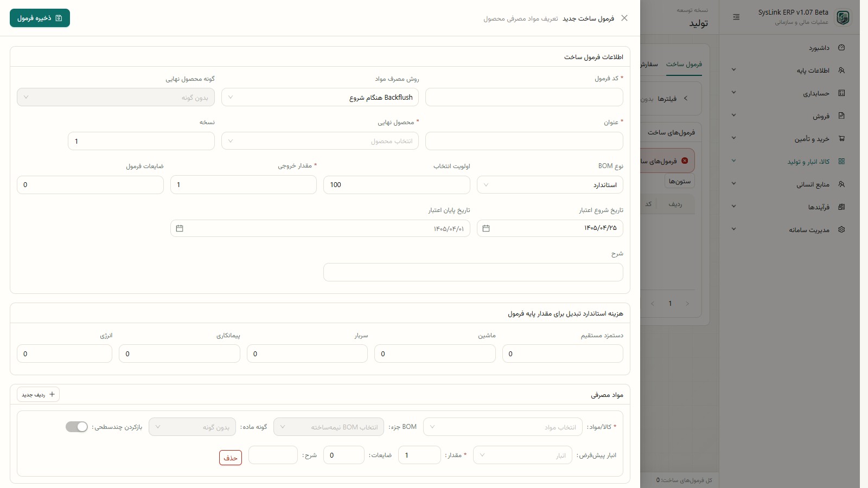Viewport: 868px width, 488px height.
Task: Click the اولویت انتخاب field showing 100
Action: [397, 185]
